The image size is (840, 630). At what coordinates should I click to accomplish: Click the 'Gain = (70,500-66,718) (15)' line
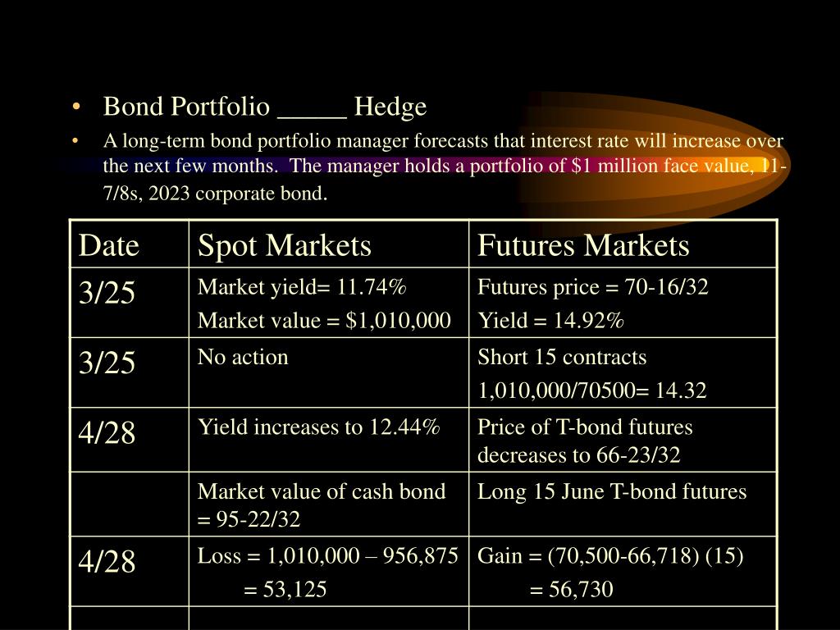tap(610, 555)
